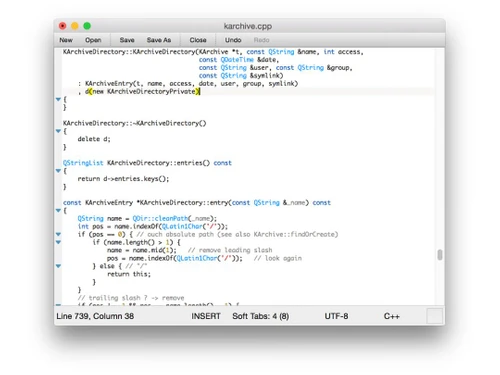Screen dimensions: 500x375
Task: Click the '&symlink' parameter
Action: point(266,76)
